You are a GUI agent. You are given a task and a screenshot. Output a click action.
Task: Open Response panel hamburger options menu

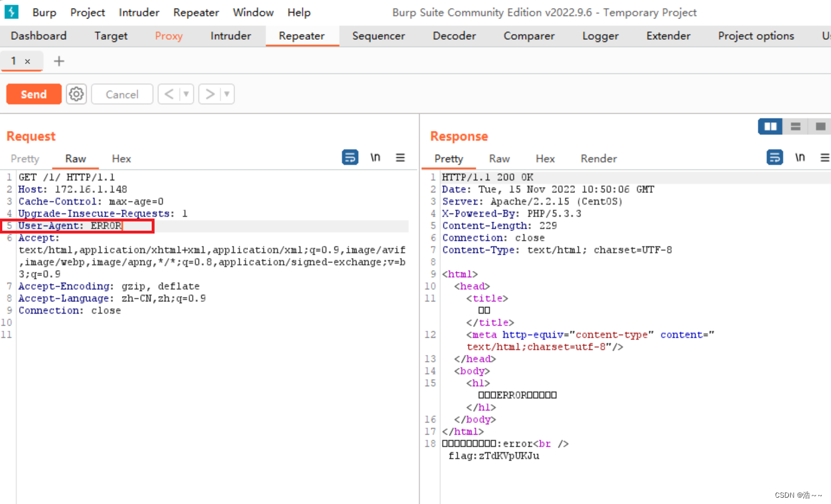point(825,157)
